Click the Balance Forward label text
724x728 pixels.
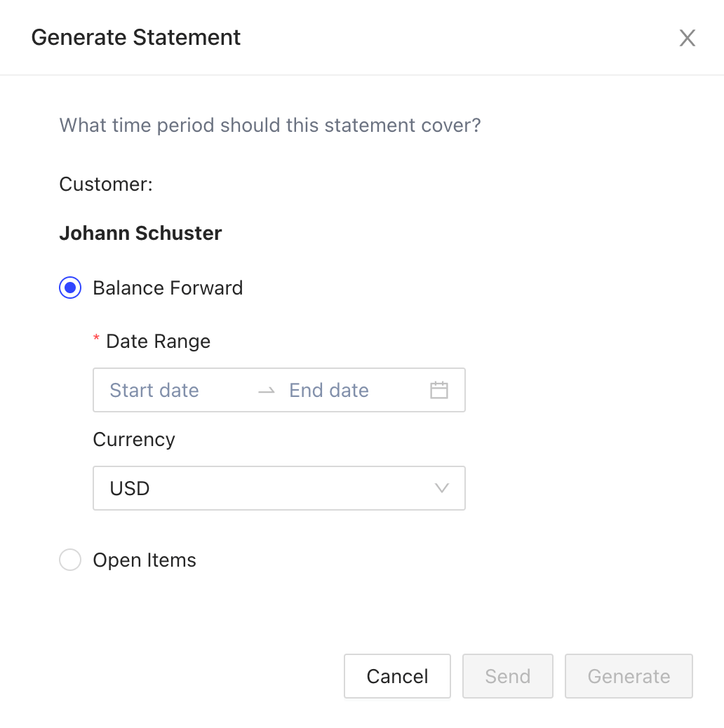coord(168,288)
